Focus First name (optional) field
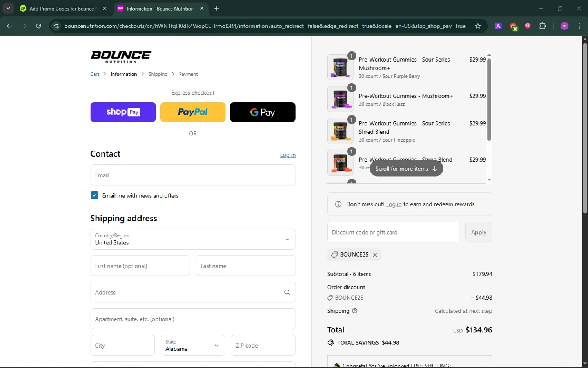 140,266
